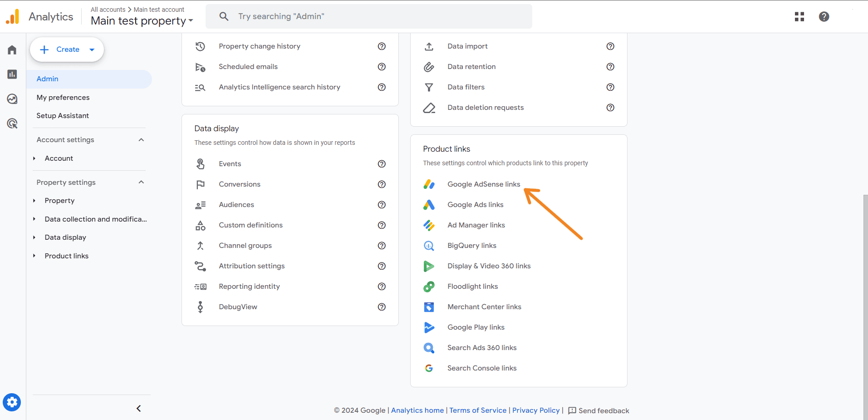The height and width of the screenshot is (420, 868).
Task: Click help icon beside Data deletion requests
Action: (x=611, y=108)
